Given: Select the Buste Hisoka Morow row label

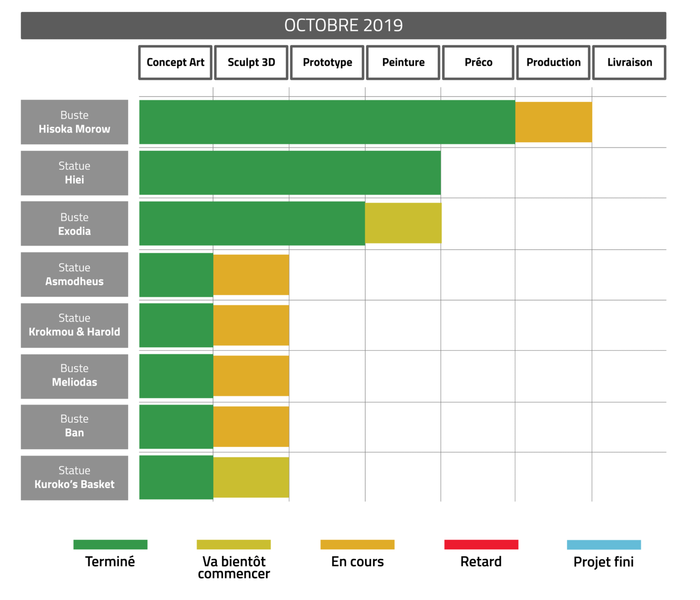Looking at the screenshot, I should tap(74, 122).
